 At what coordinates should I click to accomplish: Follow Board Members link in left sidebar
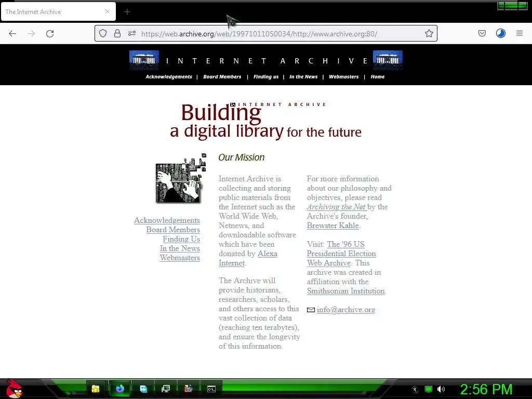(x=173, y=230)
